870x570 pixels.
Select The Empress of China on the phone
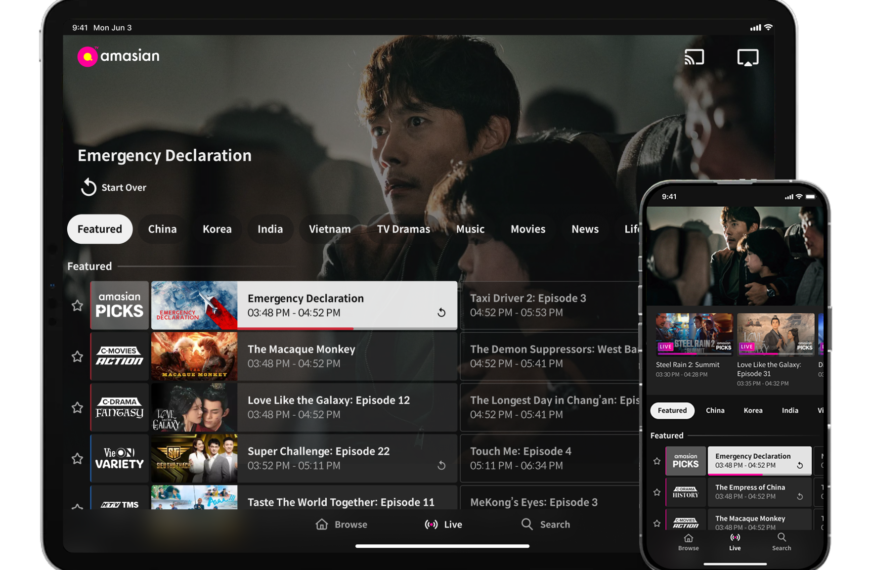(x=760, y=492)
